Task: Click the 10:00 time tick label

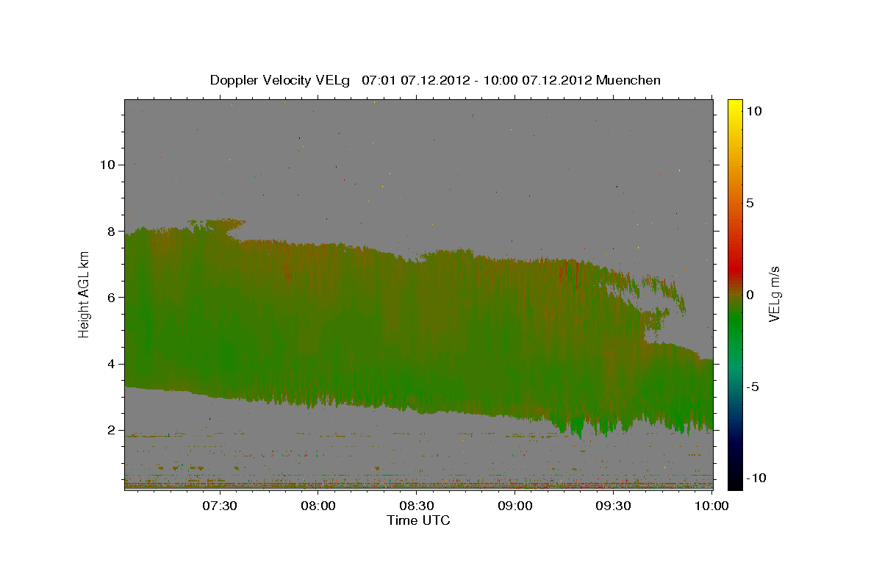Action: tap(711, 506)
